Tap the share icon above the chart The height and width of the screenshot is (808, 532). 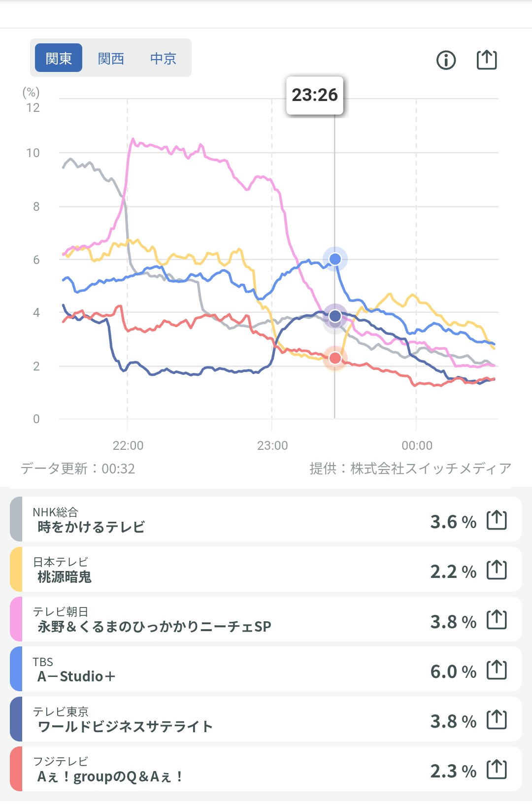pyautogui.click(x=487, y=60)
